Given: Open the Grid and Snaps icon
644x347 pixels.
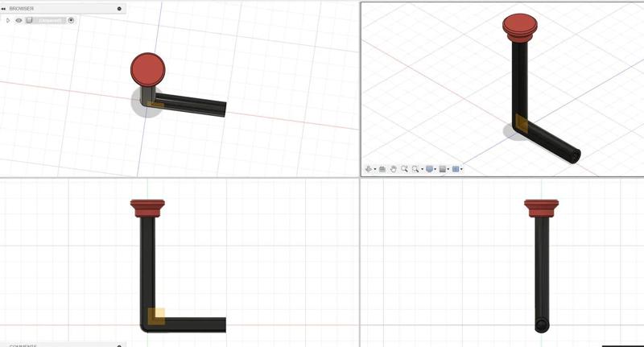Looking at the screenshot, I should click(442, 169).
